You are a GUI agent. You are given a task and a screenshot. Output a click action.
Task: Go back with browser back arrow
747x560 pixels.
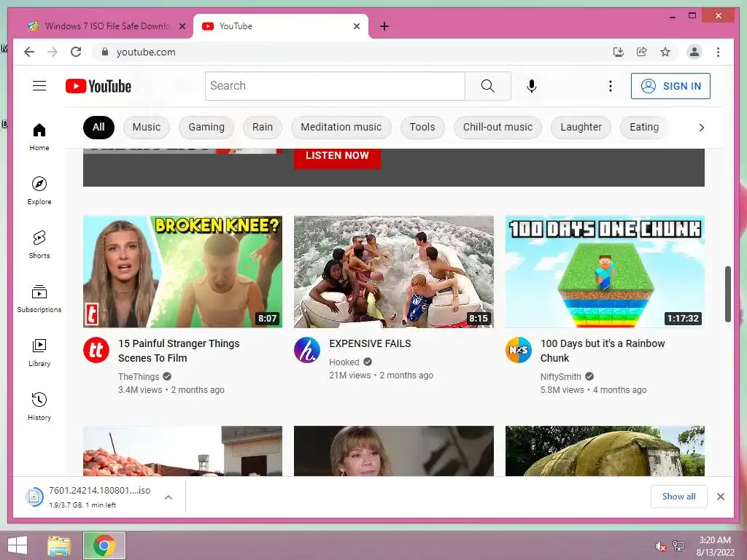(29, 52)
